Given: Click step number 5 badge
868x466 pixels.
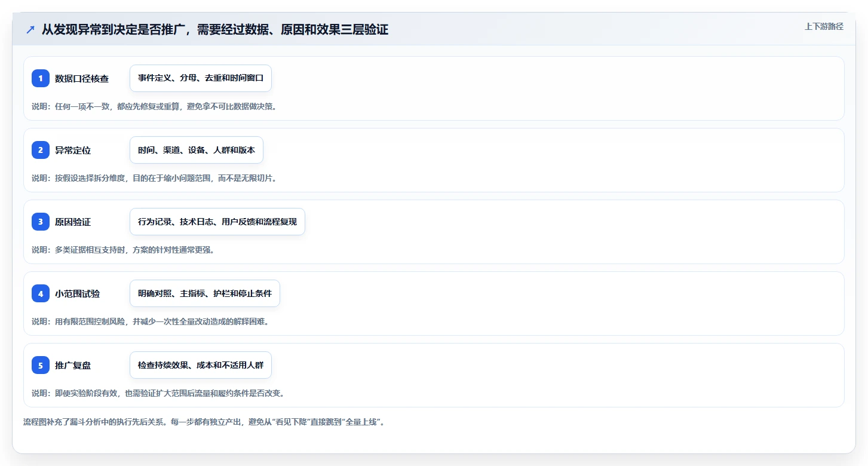Looking at the screenshot, I should 41,365.
